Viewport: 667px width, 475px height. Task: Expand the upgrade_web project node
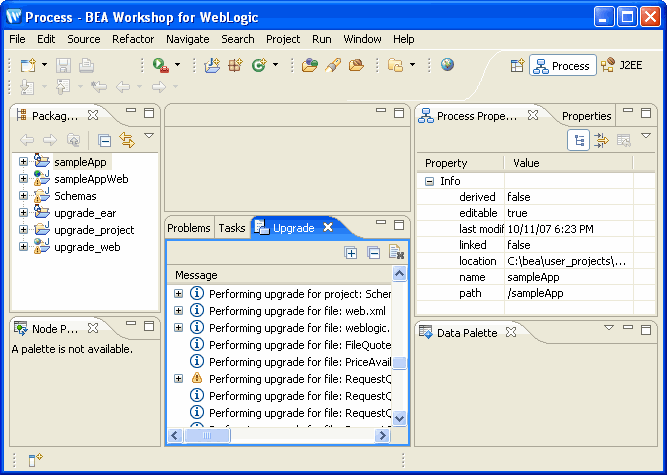coord(23,247)
